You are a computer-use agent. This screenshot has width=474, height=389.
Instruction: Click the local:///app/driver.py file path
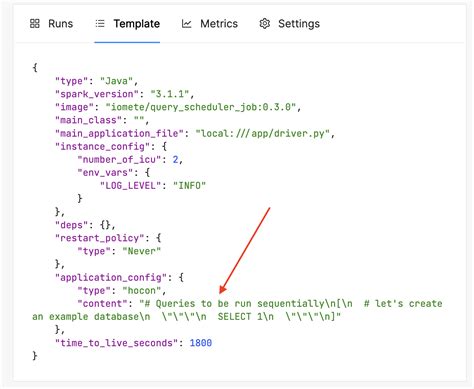[x=263, y=133]
